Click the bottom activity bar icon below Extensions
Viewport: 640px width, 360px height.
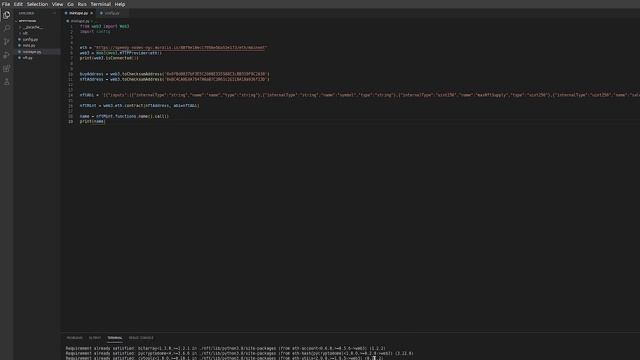point(7,82)
